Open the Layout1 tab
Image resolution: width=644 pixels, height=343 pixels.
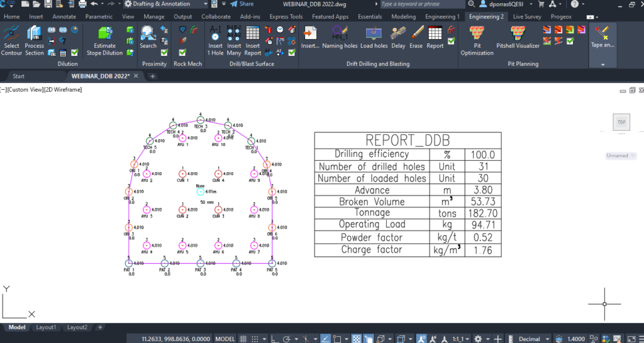(45, 327)
